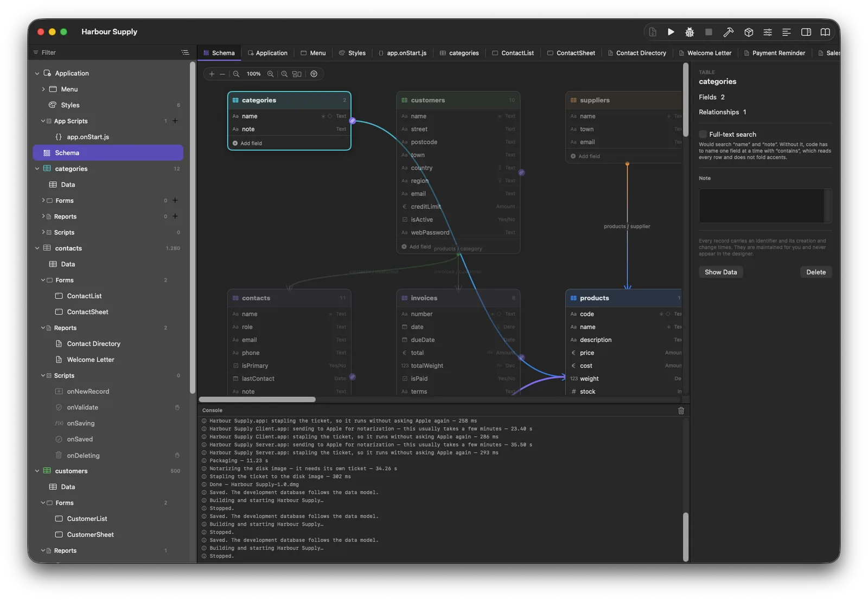Click the console vertical scrollbar
The width and height of the screenshot is (868, 600).
coord(685,537)
